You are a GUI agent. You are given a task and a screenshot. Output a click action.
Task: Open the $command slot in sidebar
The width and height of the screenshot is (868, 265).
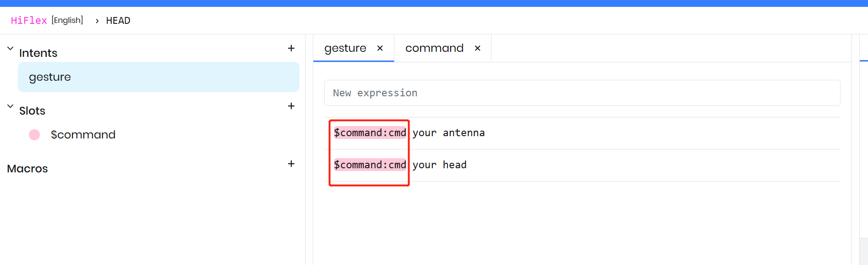(x=83, y=135)
